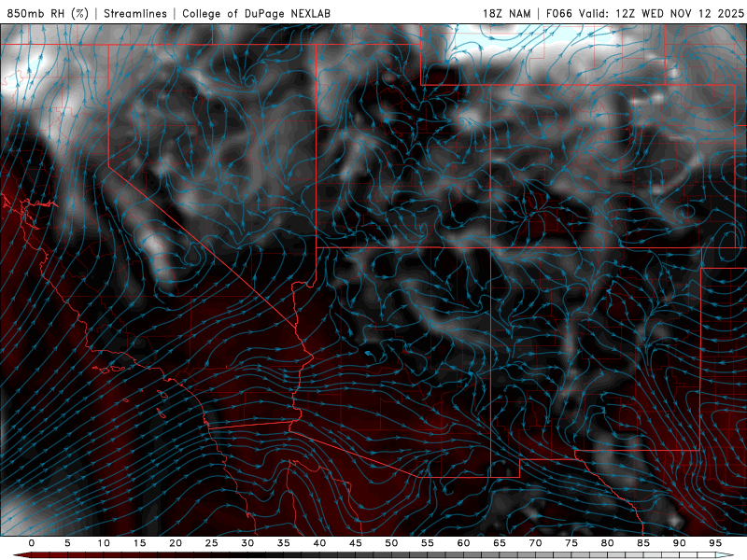This screenshot has height=560, width=747.
Task: Click the "5" label on RH color scale
Action: coord(67,543)
